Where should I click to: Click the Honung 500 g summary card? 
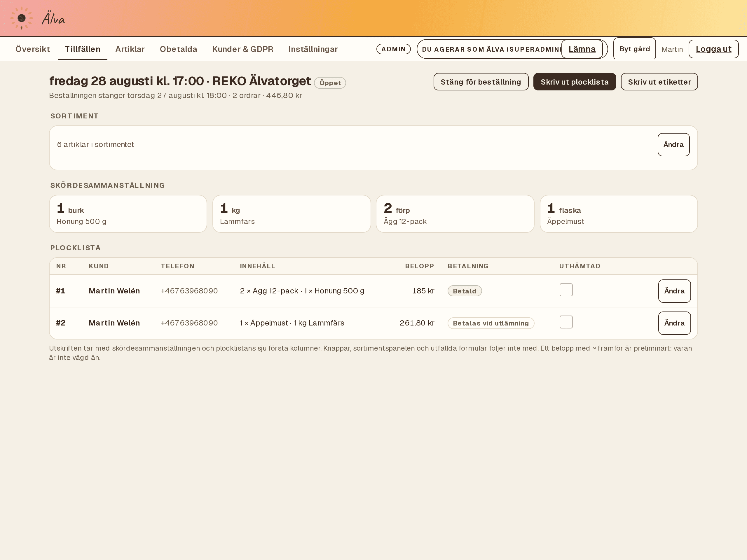[128, 214]
